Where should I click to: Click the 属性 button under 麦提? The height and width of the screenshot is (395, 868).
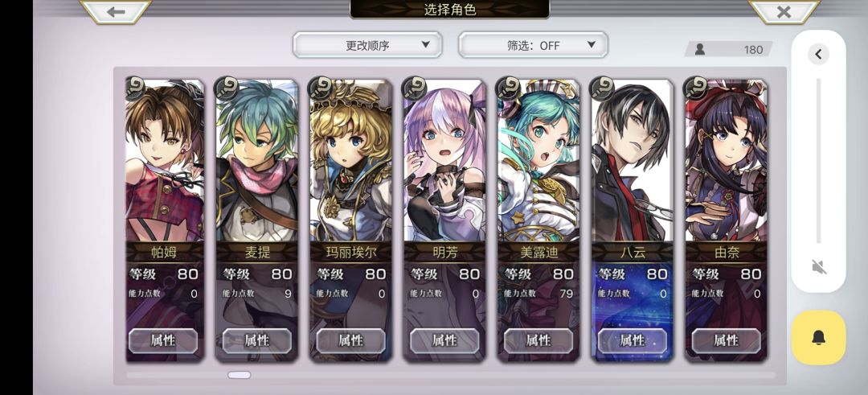[x=257, y=341]
